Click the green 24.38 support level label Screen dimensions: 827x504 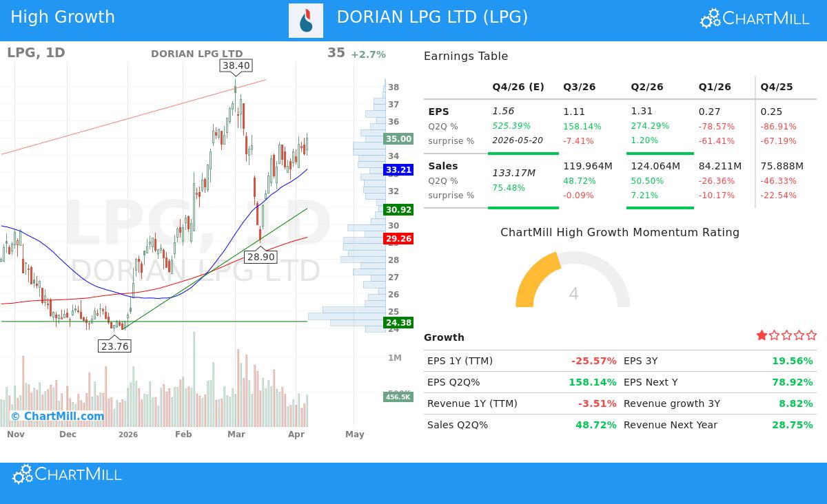click(397, 322)
